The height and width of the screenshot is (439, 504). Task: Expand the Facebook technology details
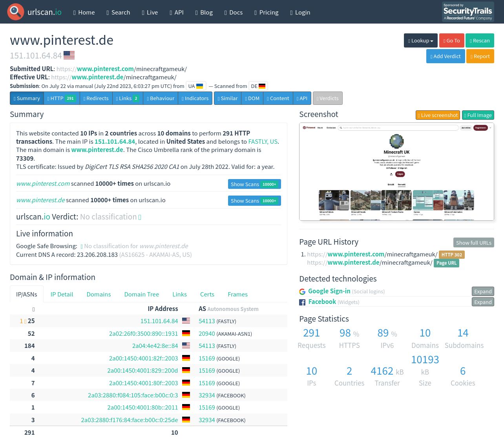point(483,302)
